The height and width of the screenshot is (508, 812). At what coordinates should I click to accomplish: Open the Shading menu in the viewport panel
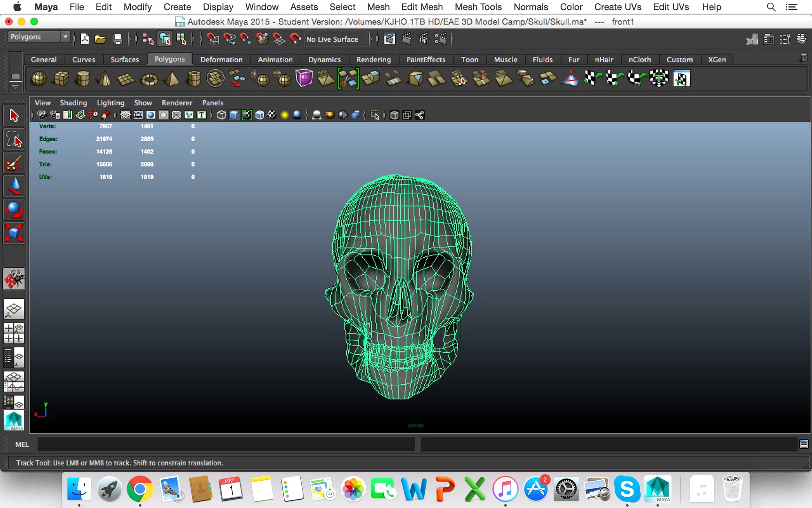click(73, 103)
